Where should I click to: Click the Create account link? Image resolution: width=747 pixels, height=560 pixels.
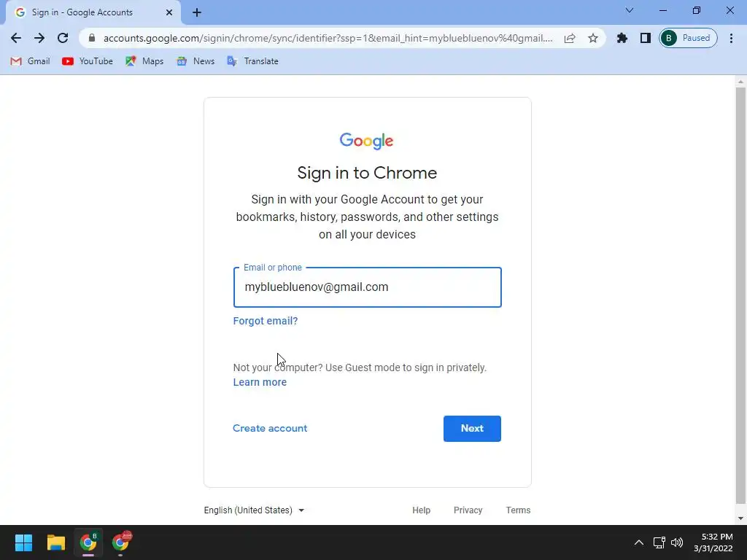pos(270,428)
